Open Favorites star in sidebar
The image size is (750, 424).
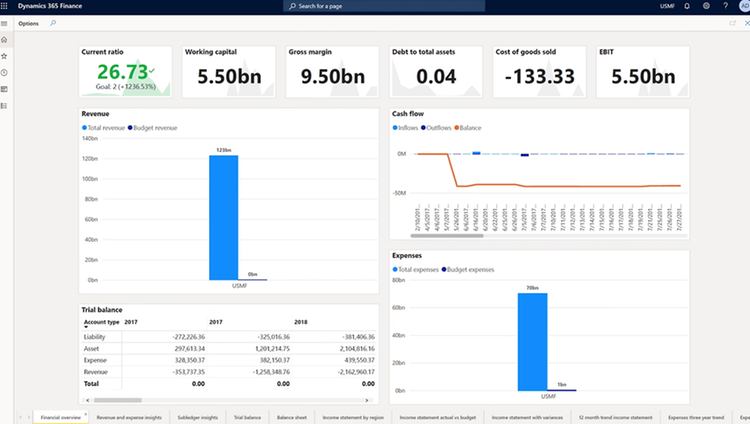pyautogui.click(x=4, y=56)
